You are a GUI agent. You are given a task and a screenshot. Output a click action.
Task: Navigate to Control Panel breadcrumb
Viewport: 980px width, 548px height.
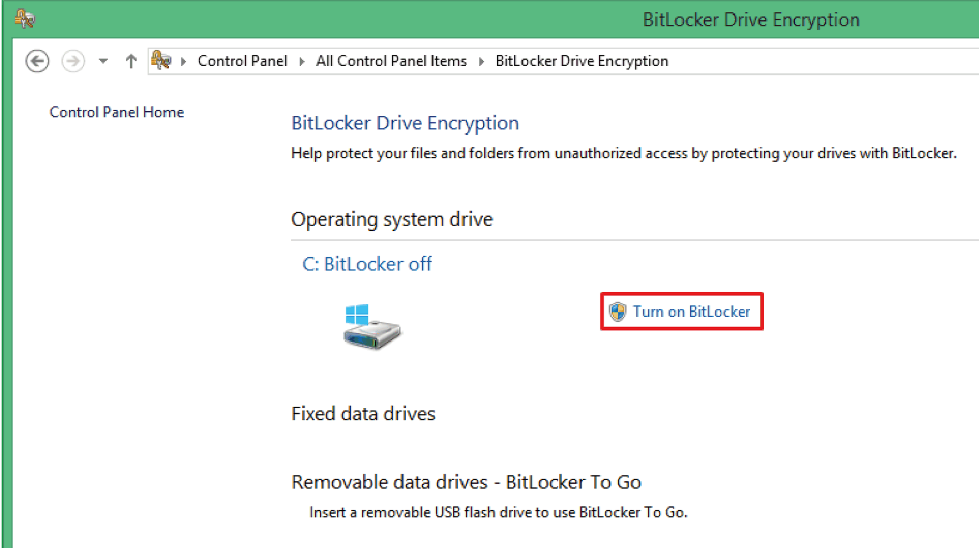click(242, 61)
